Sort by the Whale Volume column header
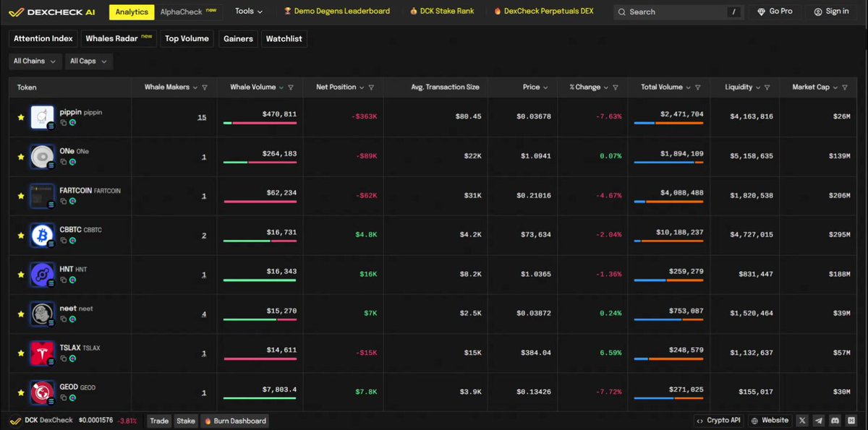The image size is (868, 430). click(x=257, y=87)
